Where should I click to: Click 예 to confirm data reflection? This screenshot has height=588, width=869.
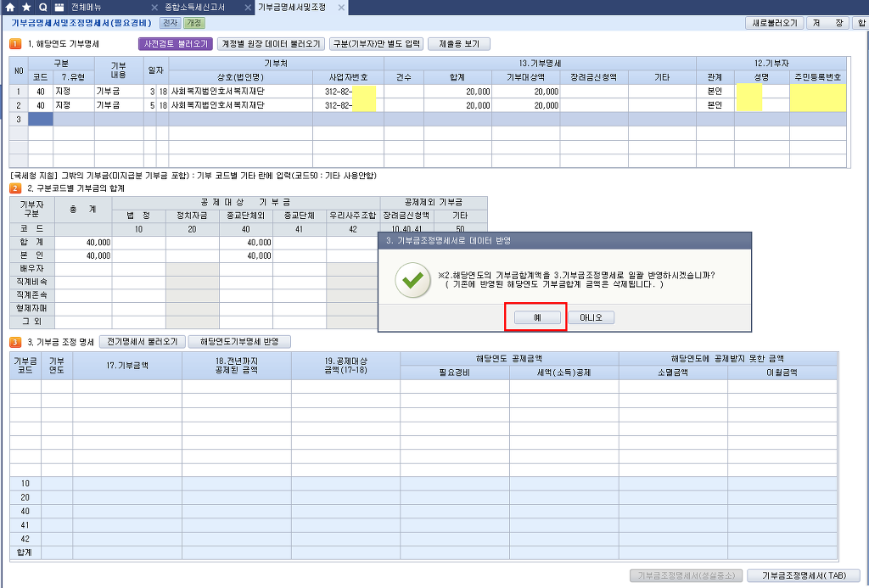[x=535, y=317]
